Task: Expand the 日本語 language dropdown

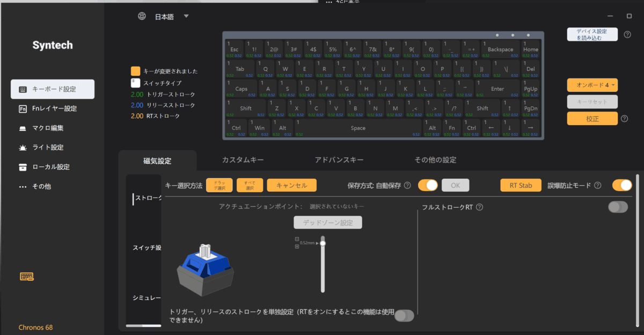Action: [x=186, y=16]
